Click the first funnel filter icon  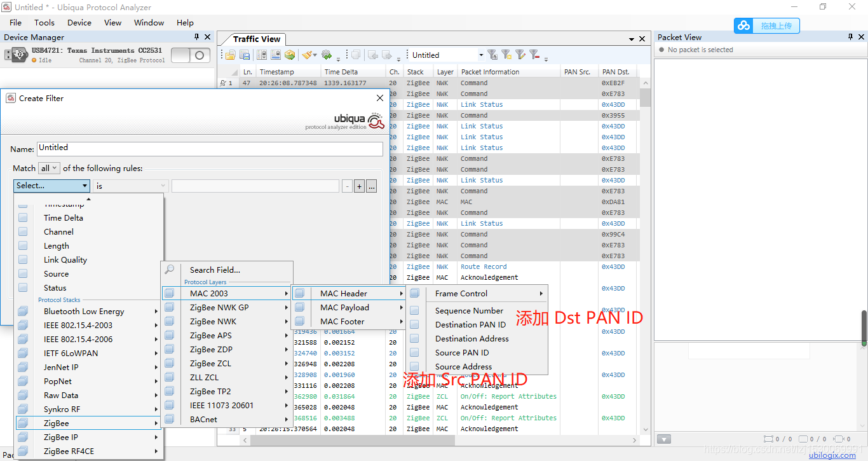coord(492,55)
